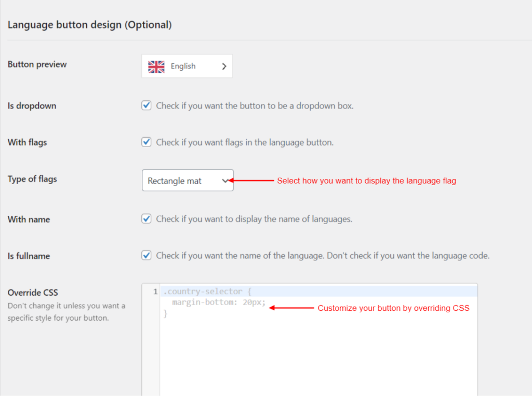Viewport: 532px width, 408px height.
Task: Click the Language button design heading
Action: (89, 24)
